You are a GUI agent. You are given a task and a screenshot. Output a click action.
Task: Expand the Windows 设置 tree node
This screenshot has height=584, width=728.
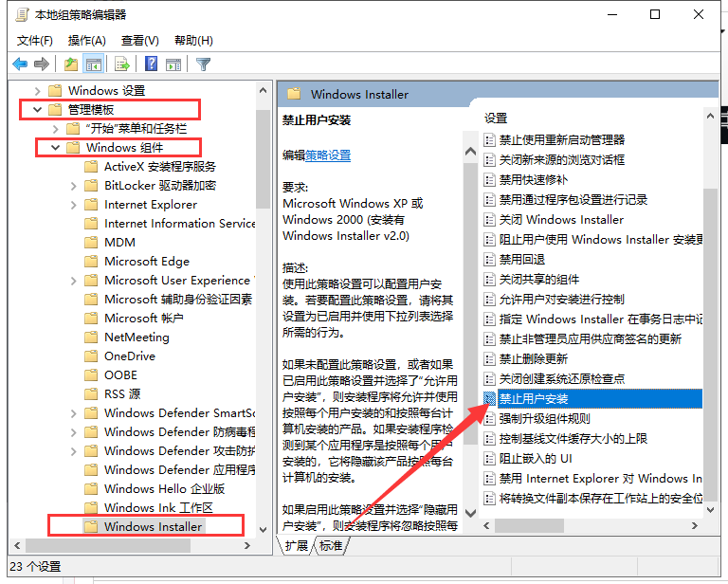point(37,91)
